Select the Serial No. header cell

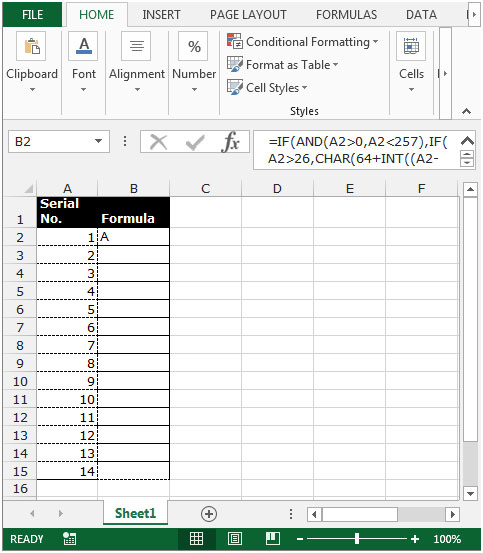67,212
